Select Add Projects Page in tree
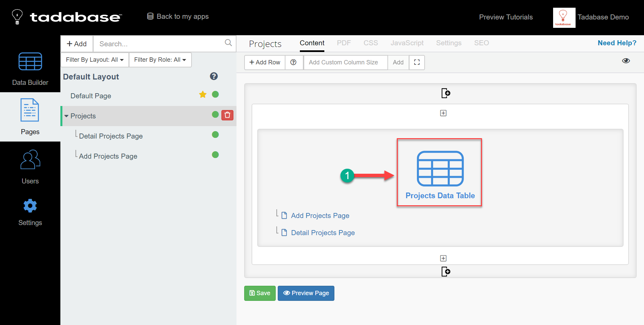644x325 pixels. (108, 156)
